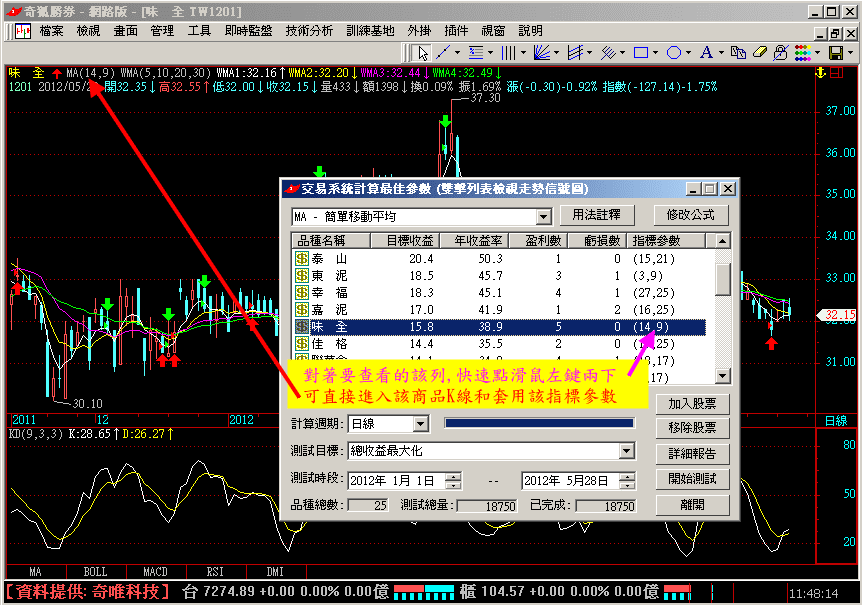Select the trend line drawing tool
This screenshot has width=862, height=605.
tap(443, 53)
